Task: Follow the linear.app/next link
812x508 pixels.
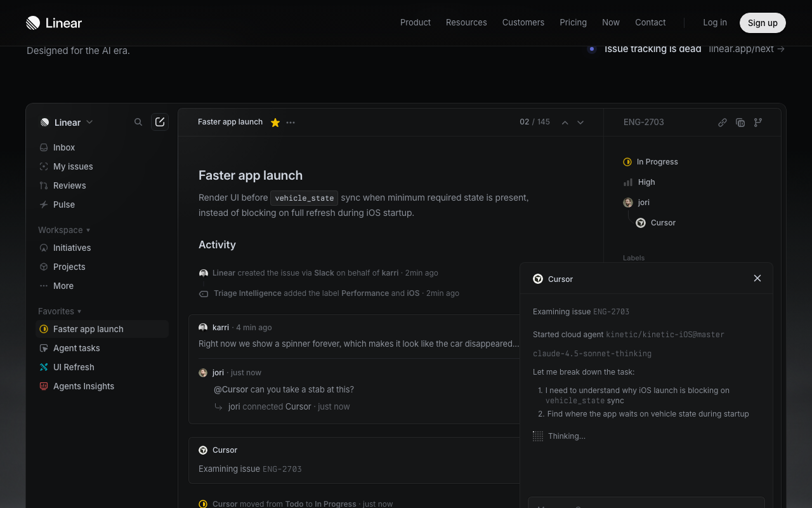Action: point(747,49)
